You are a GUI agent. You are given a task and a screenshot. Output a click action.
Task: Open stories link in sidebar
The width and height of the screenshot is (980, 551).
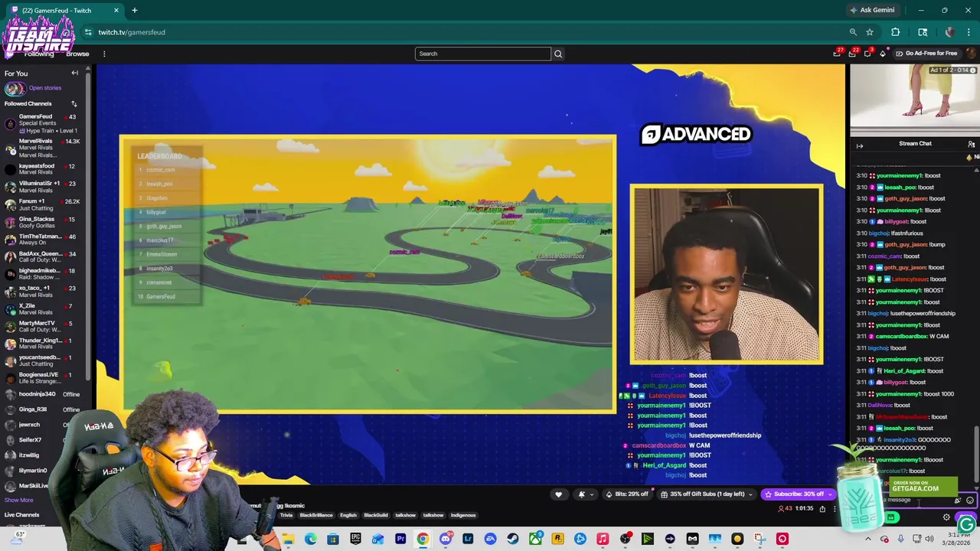(x=45, y=88)
